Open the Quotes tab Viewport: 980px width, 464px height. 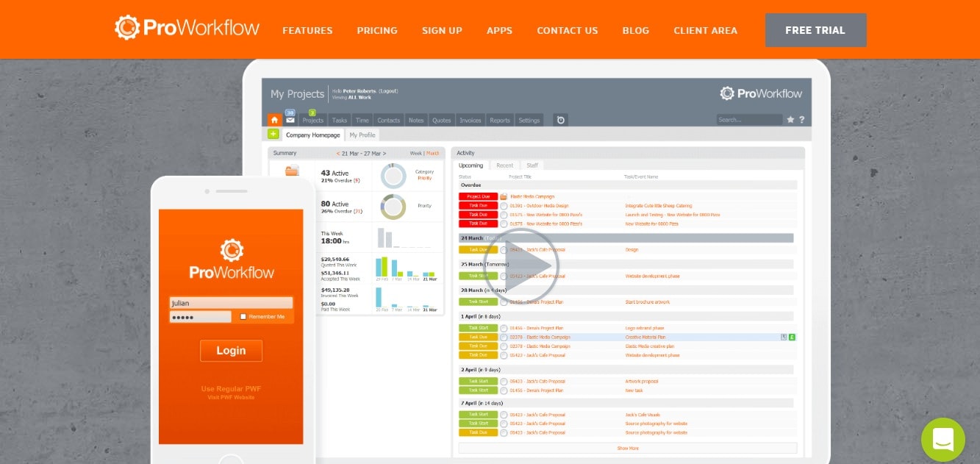pyautogui.click(x=442, y=120)
